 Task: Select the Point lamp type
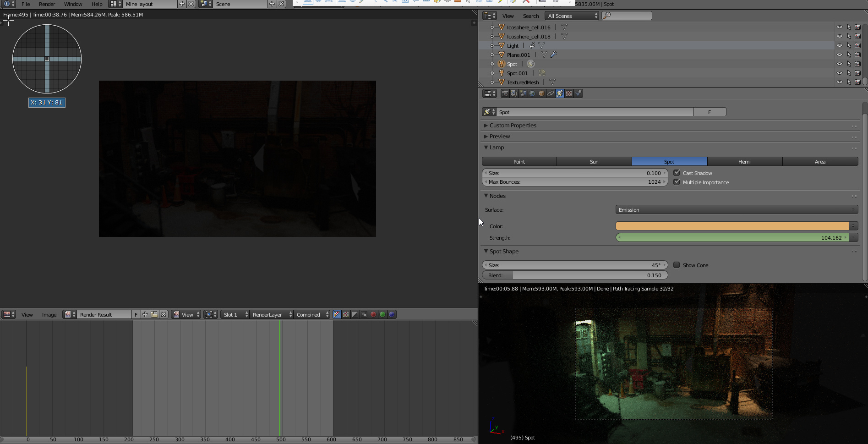(x=519, y=161)
